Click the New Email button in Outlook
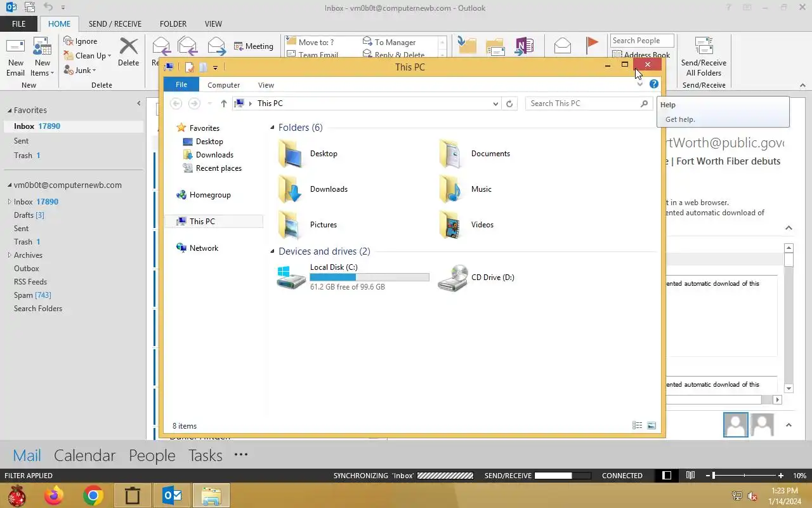Viewport: 812px width, 508px height. point(15,57)
